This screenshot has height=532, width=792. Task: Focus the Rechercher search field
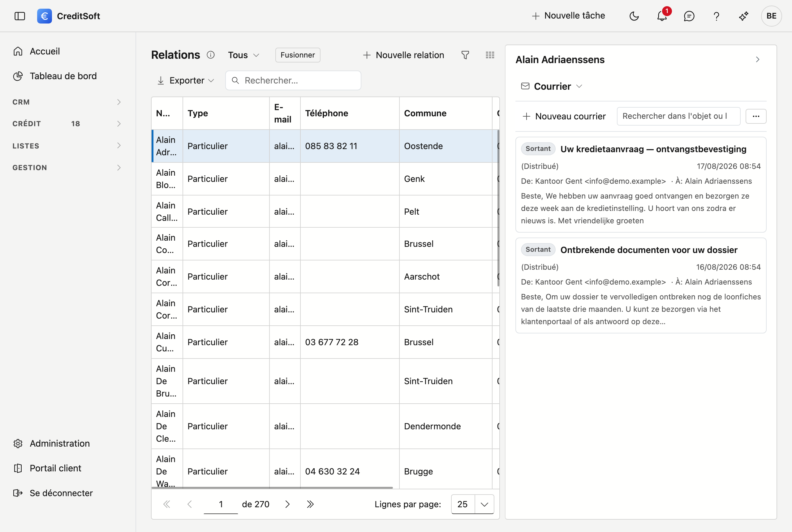coord(293,80)
